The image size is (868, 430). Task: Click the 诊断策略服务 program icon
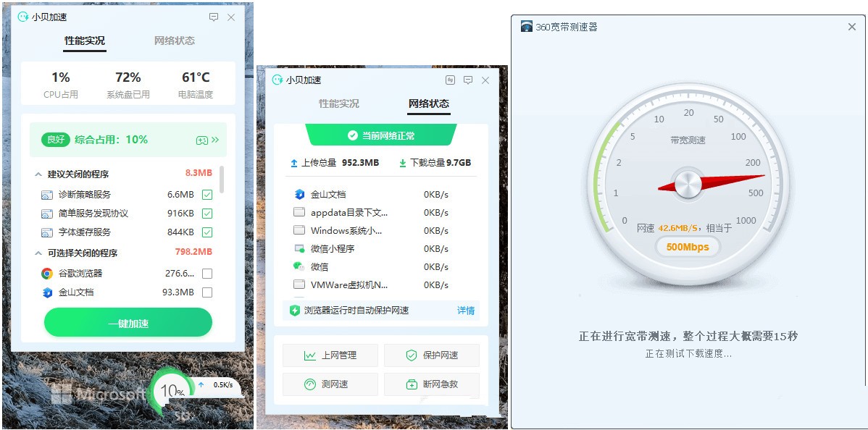[x=47, y=195]
